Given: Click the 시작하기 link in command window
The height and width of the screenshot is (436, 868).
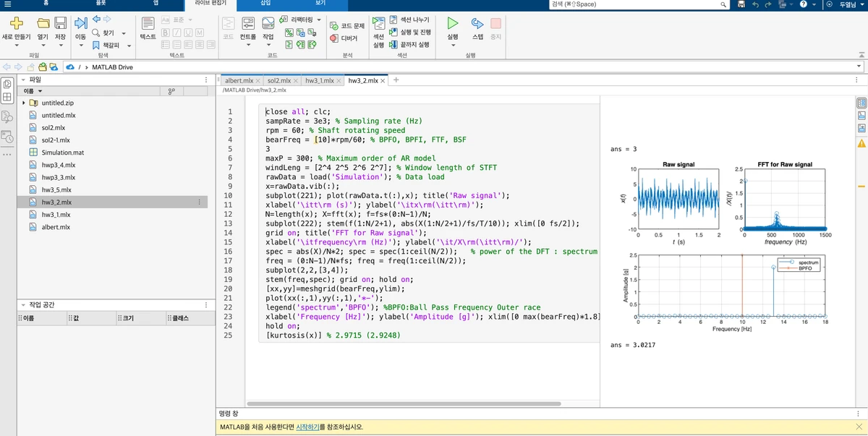Looking at the screenshot, I should [x=307, y=427].
